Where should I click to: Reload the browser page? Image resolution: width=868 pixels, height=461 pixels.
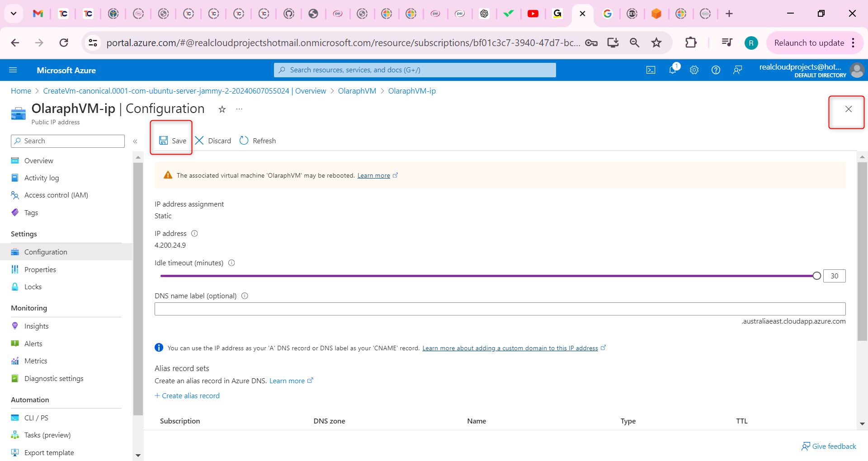[64, 42]
